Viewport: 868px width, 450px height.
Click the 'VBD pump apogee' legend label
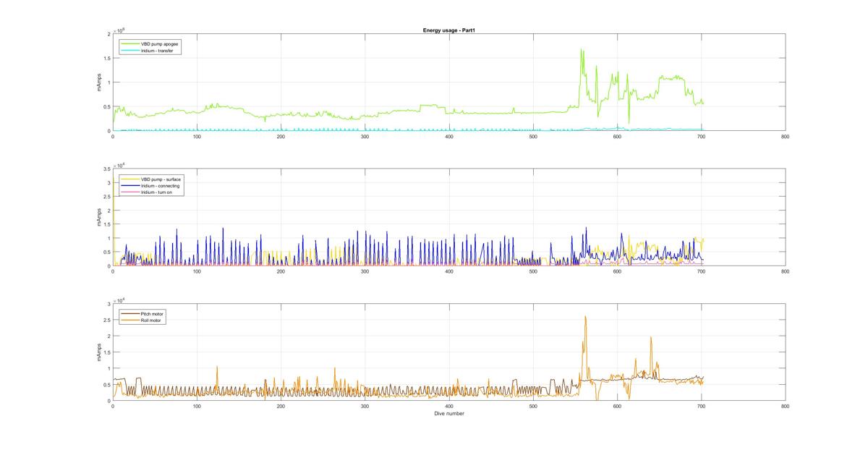(x=160, y=44)
